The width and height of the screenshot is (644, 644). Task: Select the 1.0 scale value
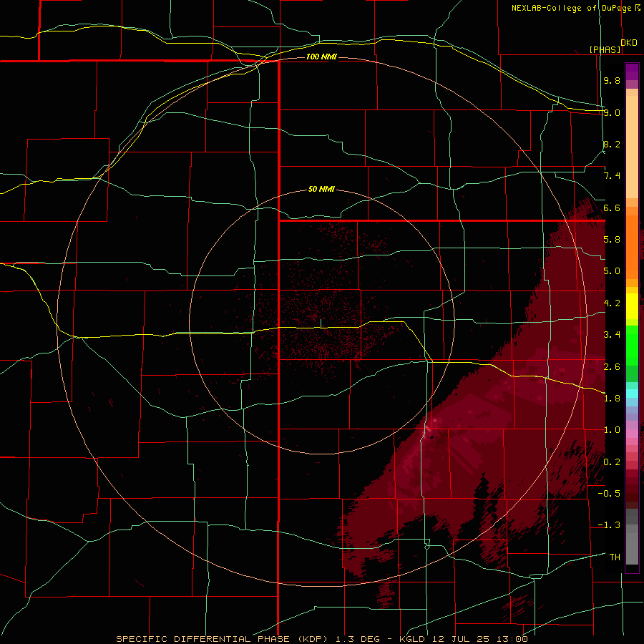612,430
